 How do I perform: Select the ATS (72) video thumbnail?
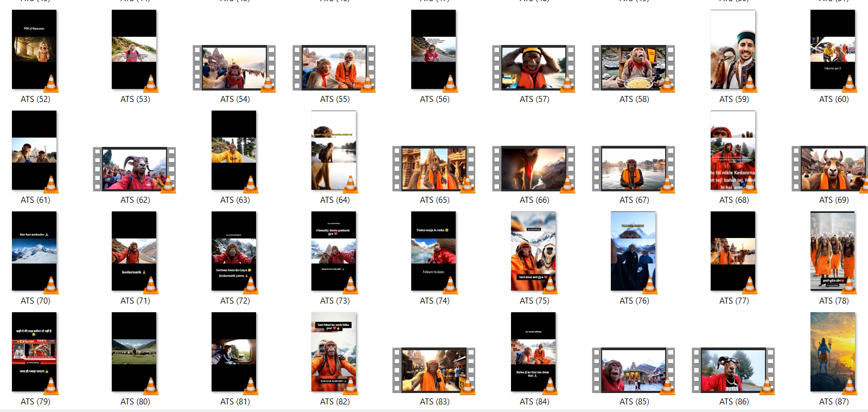[x=234, y=251]
